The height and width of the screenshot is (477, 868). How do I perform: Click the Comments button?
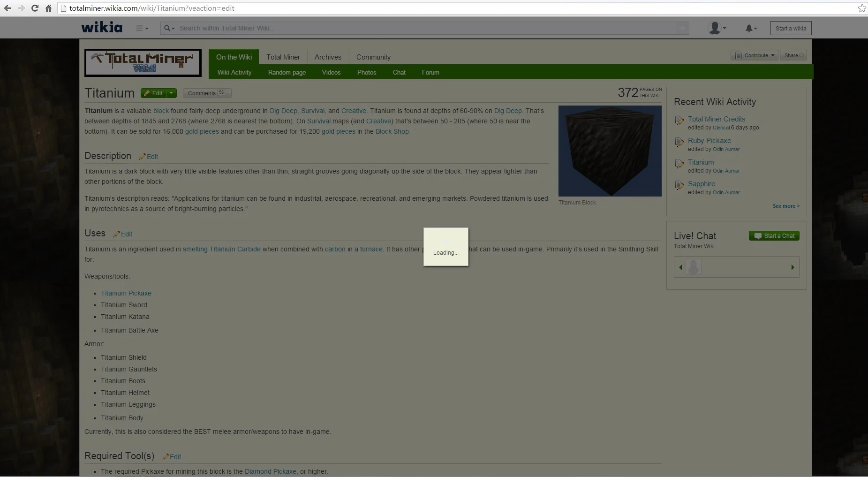(x=206, y=93)
